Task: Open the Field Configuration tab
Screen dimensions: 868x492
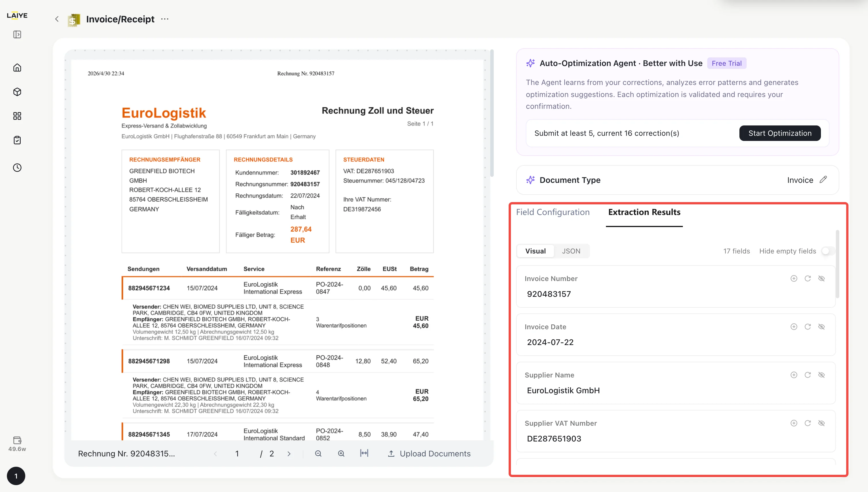Action: click(x=553, y=212)
